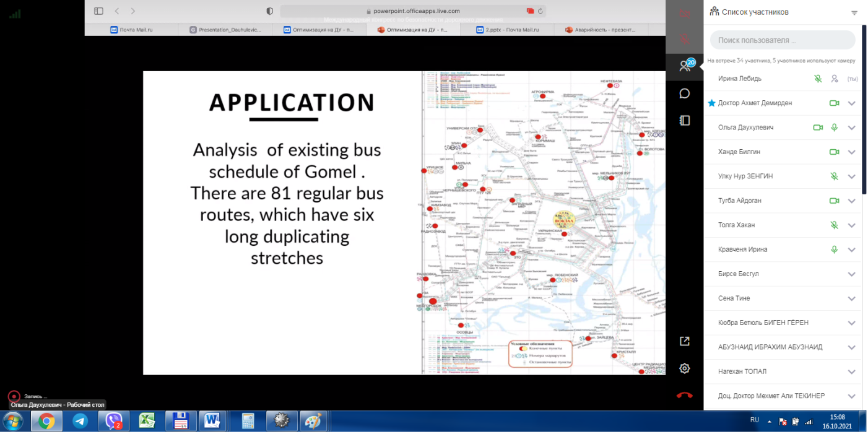Expand options for Ханде Билгин
Viewport: 868px width, 434px height.
point(852,152)
